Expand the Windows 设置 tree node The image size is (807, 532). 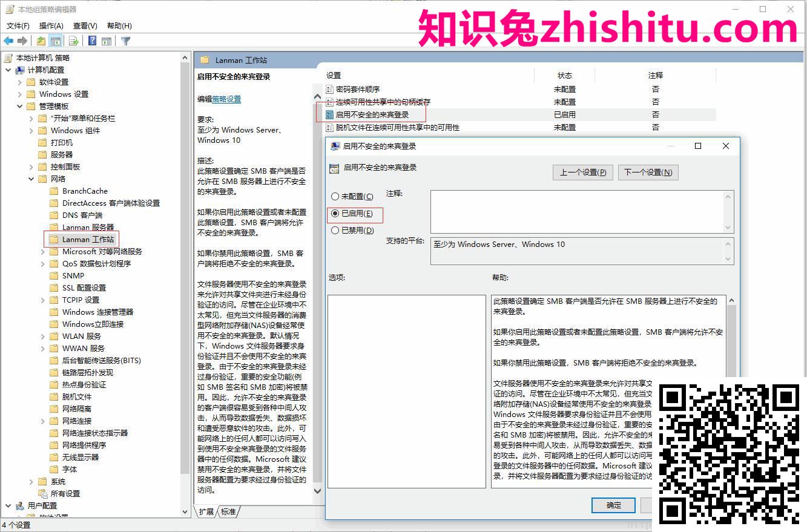pyautogui.click(x=20, y=94)
